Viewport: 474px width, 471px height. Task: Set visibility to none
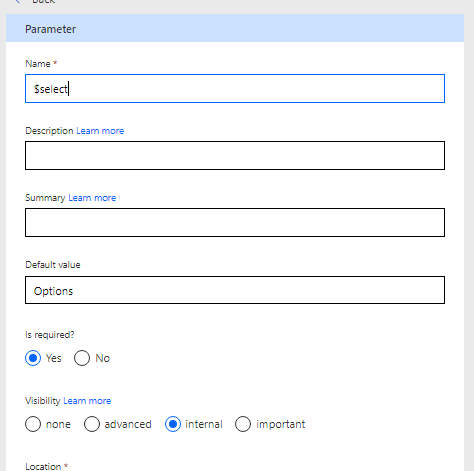tap(33, 424)
